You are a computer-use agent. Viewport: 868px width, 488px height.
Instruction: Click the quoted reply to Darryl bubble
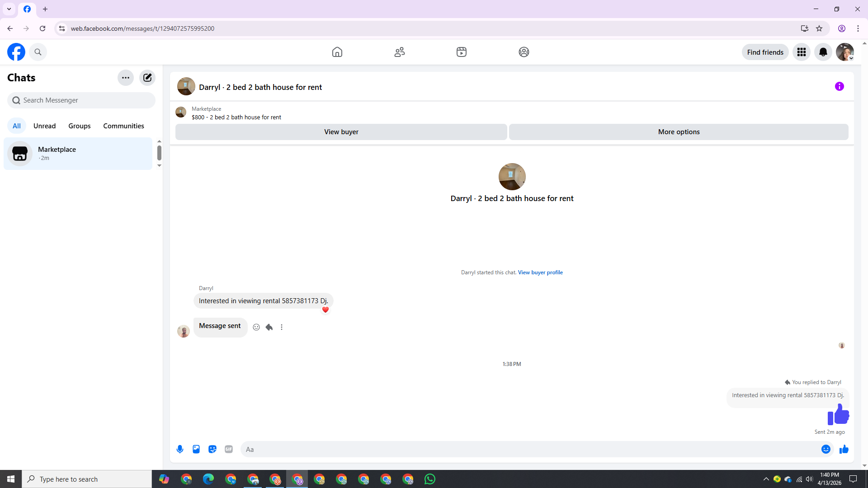(x=788, y=395)
